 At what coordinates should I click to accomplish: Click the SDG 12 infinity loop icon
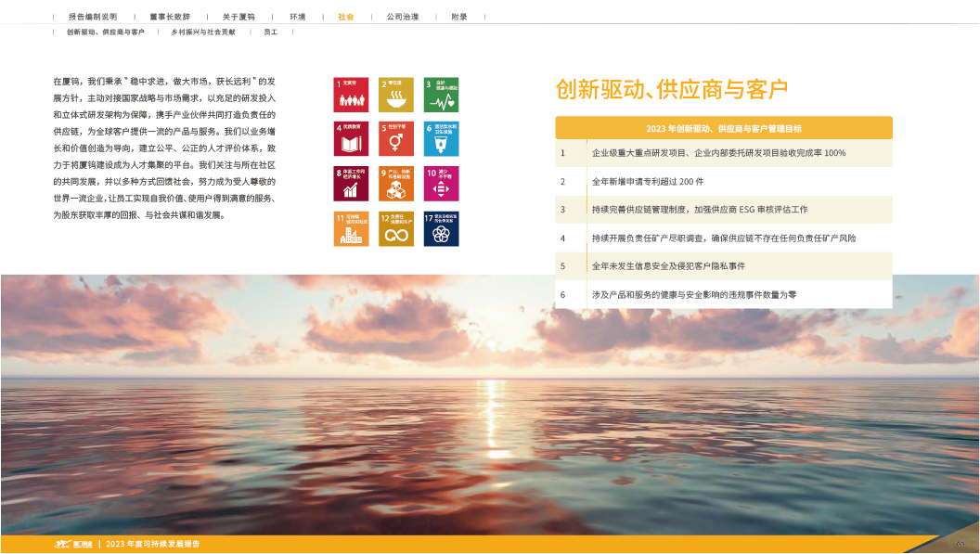[396, 228]
